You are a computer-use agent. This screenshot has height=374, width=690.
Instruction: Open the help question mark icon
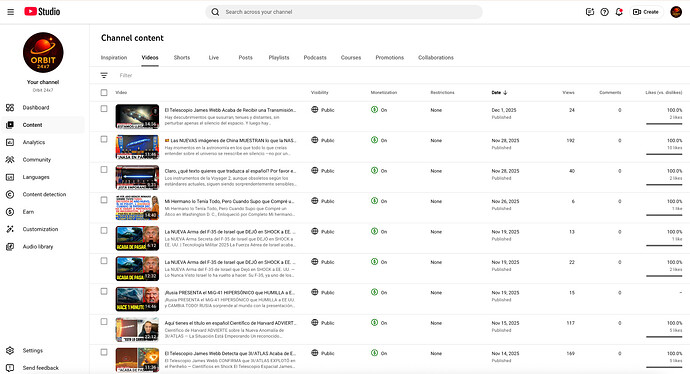(x=605, y=12)
